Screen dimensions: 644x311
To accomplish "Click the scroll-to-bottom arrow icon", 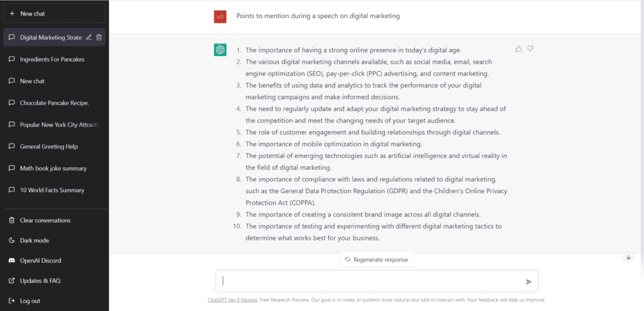I will coord(628,257).
